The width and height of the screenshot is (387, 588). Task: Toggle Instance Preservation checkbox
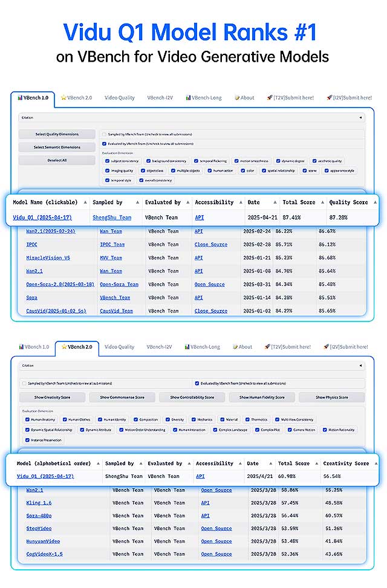(x=27, y=440)
